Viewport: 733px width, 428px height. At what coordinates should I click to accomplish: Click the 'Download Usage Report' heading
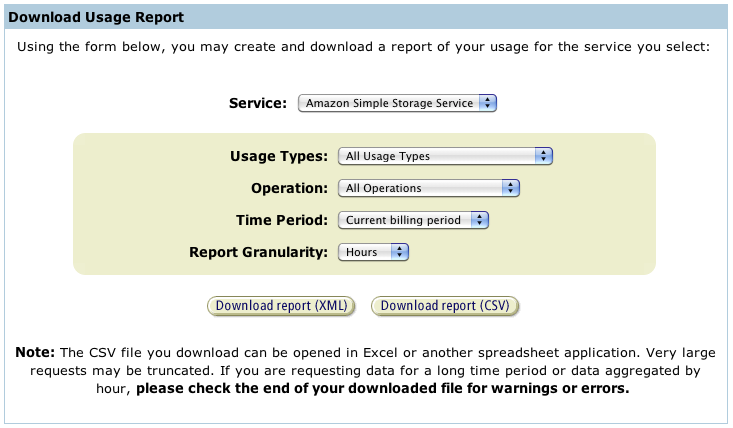[x=96, y=17]
